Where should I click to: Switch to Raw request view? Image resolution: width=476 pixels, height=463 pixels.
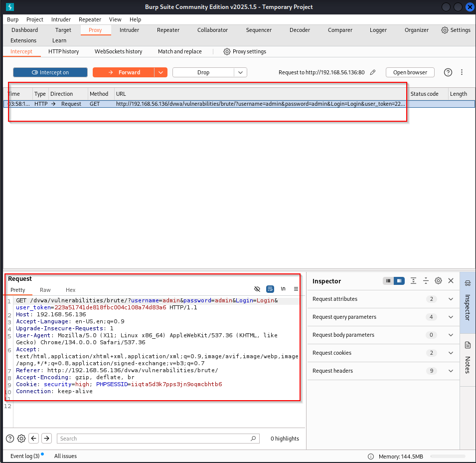[x=45, y=290]
